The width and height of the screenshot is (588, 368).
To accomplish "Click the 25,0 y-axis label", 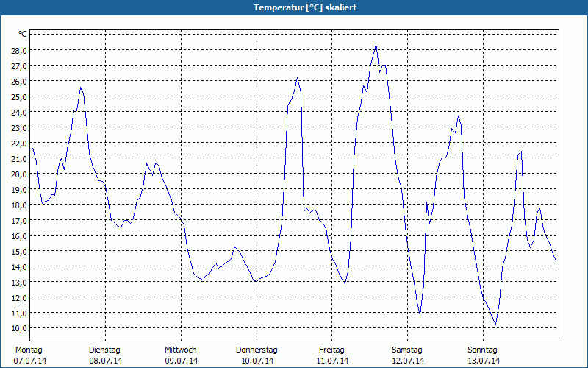I will (x=19, y=96).
